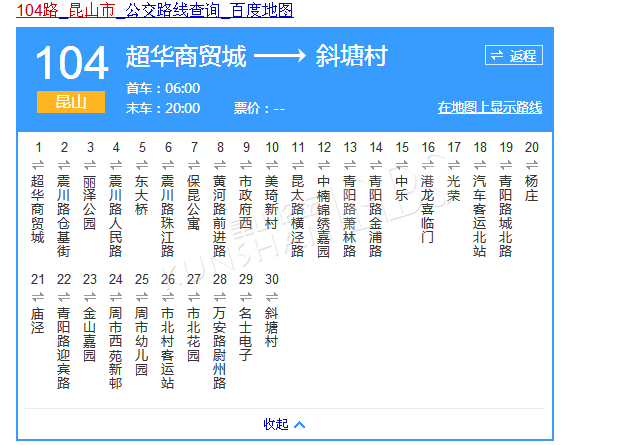Select stop 震川路仓基街

click(x=64, y=216)
